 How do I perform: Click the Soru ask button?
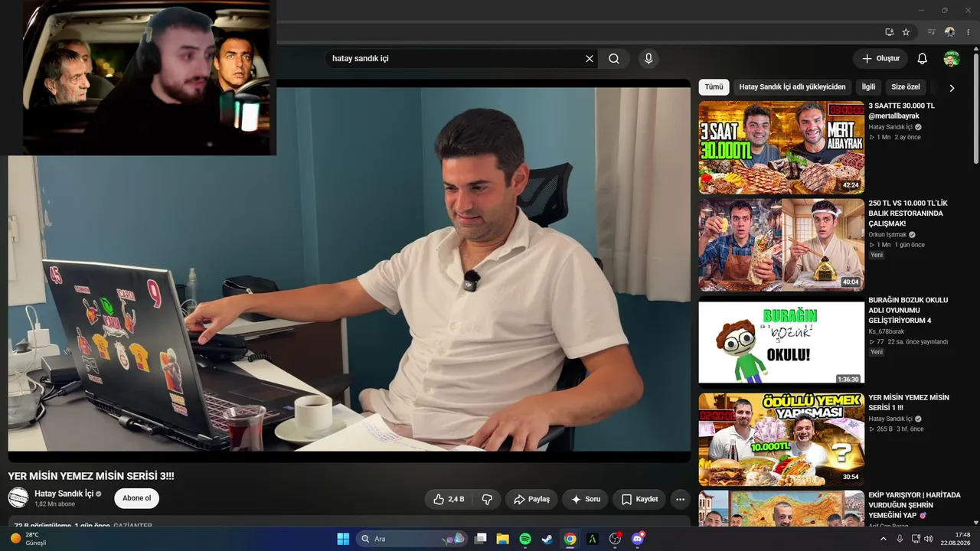point(586,499)
